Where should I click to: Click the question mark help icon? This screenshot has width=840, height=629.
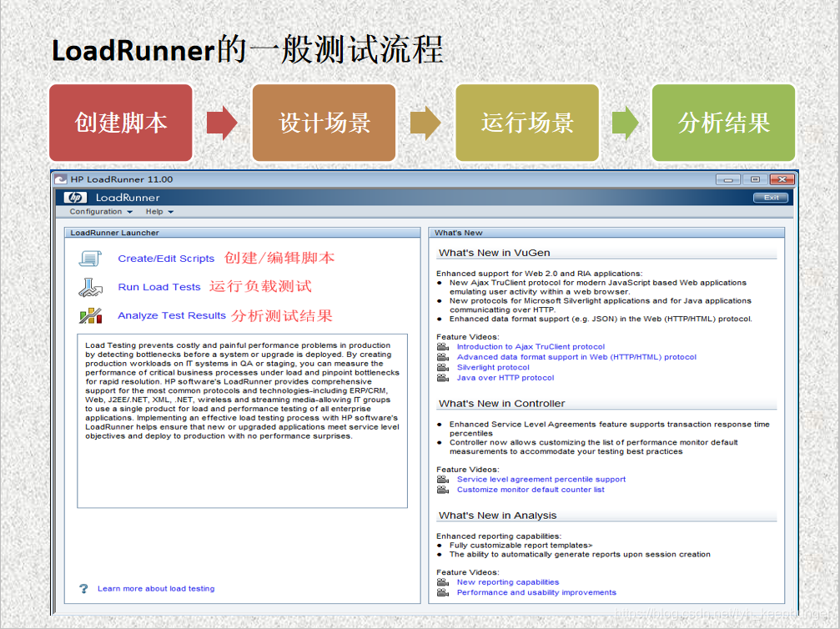(x=83, y=588)
